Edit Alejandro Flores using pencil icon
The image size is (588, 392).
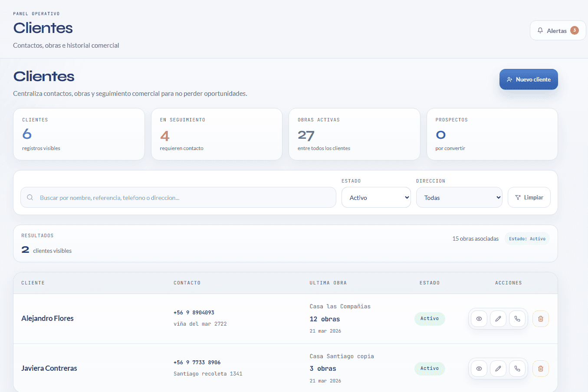pos(498,319)
